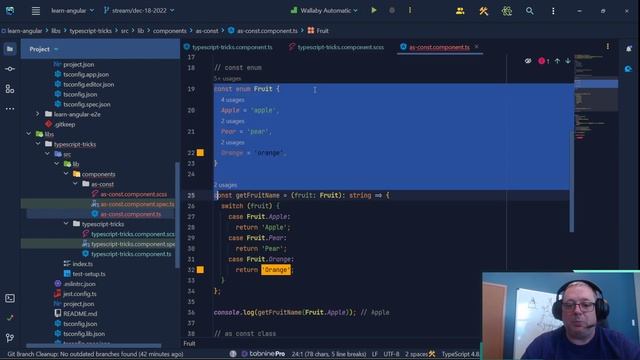Open Code With Me collaboration icon

tap(460, 11)
